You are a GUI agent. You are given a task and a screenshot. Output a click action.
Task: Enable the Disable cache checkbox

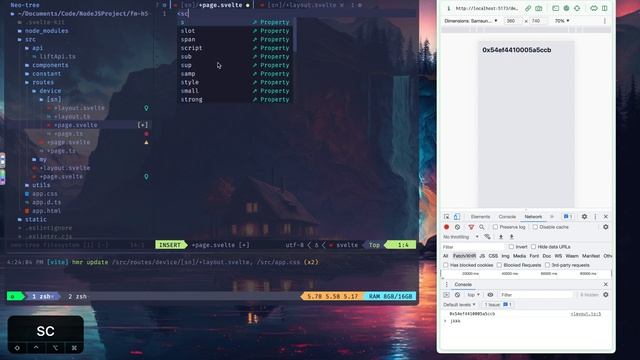(x=535, y=227)
